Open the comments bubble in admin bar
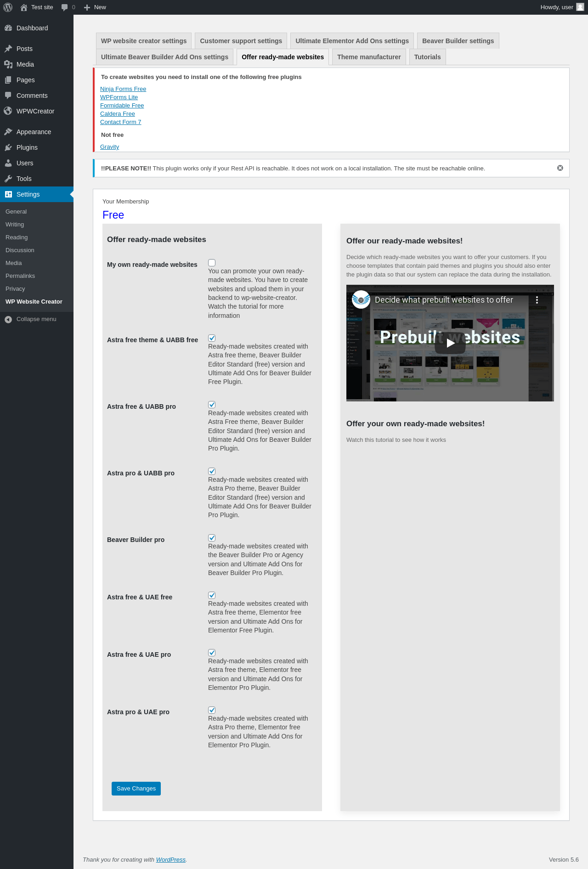Viewport: 588px width, 869px height. click(x=64, y=7)
